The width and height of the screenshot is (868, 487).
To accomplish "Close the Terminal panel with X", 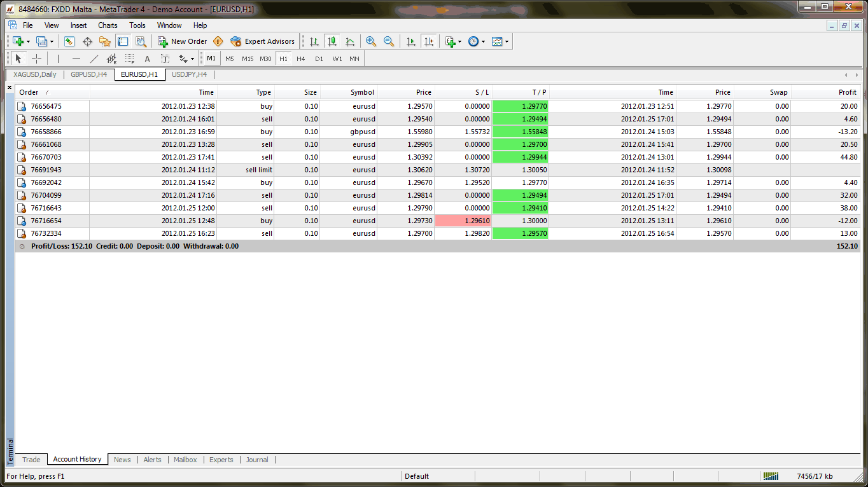I will pos(10,87).
